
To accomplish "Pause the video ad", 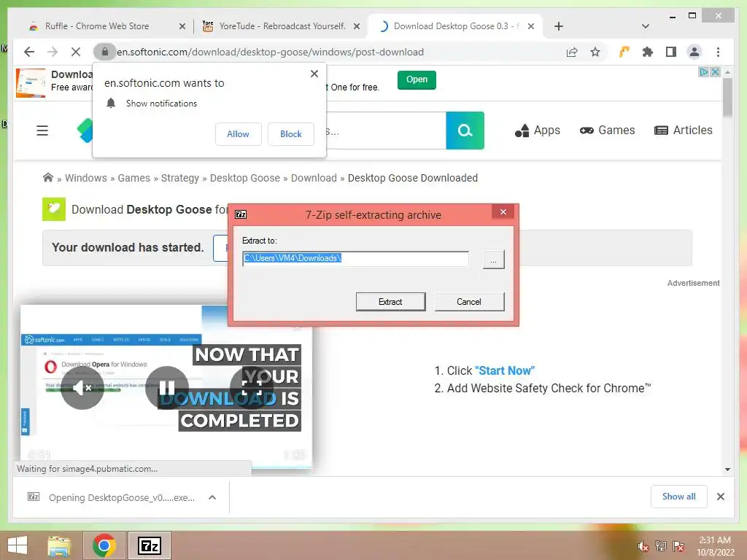I will pos(167,388).
